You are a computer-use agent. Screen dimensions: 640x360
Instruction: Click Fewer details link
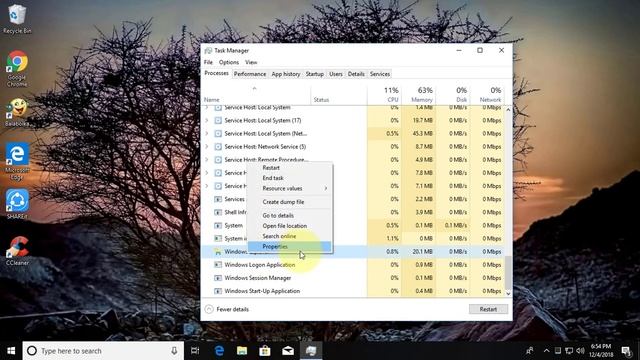[232, 309]
